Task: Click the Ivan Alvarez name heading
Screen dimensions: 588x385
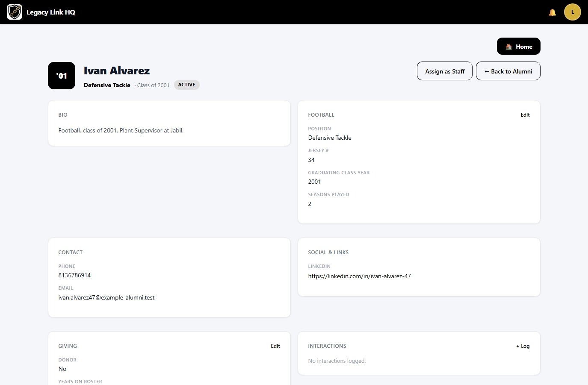Action: 117,71
